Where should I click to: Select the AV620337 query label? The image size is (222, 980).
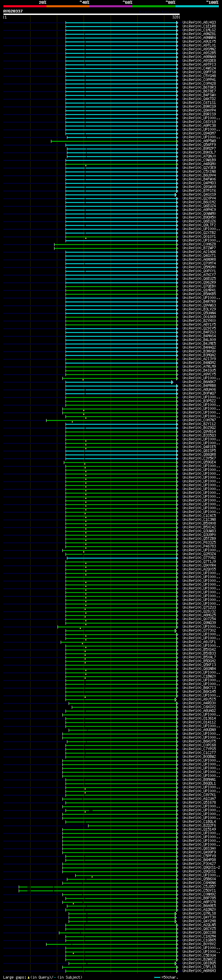click(x=13, y=11)
